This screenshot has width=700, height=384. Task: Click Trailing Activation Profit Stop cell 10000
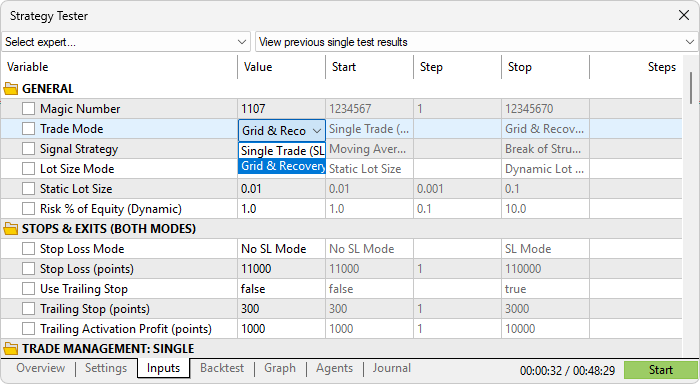[x=546, y=329]
